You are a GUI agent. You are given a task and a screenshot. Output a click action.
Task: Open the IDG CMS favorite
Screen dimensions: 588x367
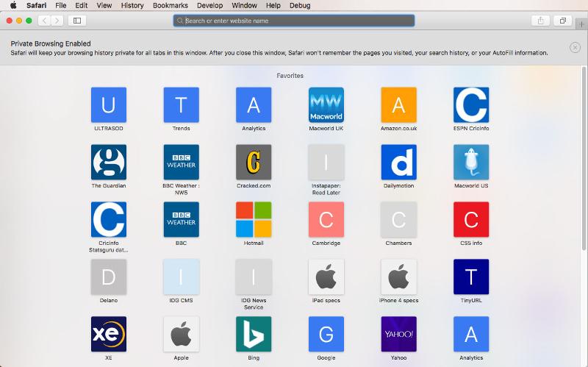(181, 277)
